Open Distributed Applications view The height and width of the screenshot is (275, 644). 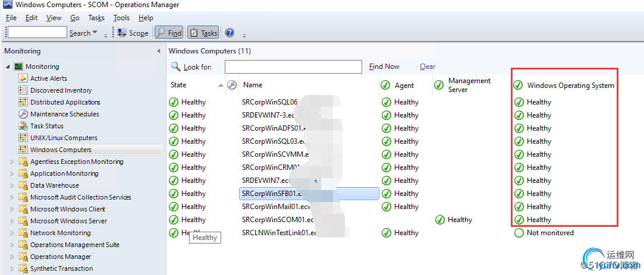click(65, 102)
